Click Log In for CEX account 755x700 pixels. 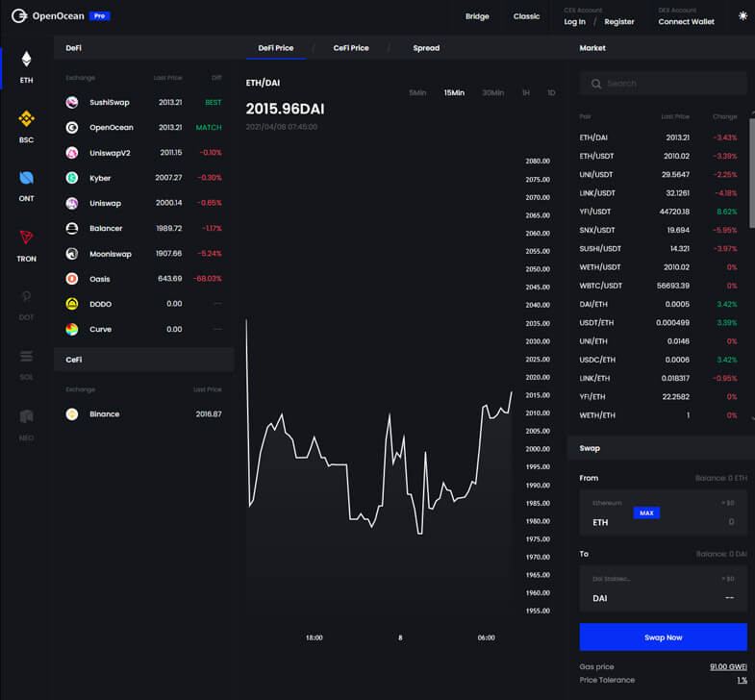click(574, 22)
